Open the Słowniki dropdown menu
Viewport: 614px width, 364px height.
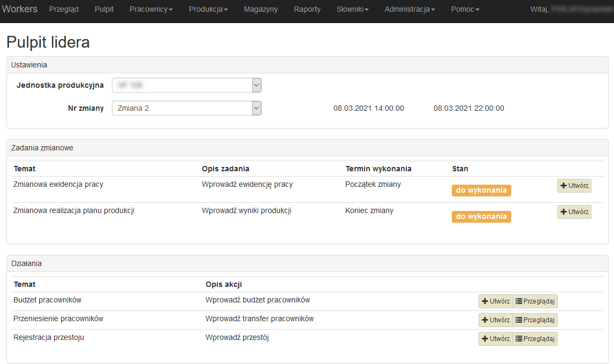click(x=352, y=9)
